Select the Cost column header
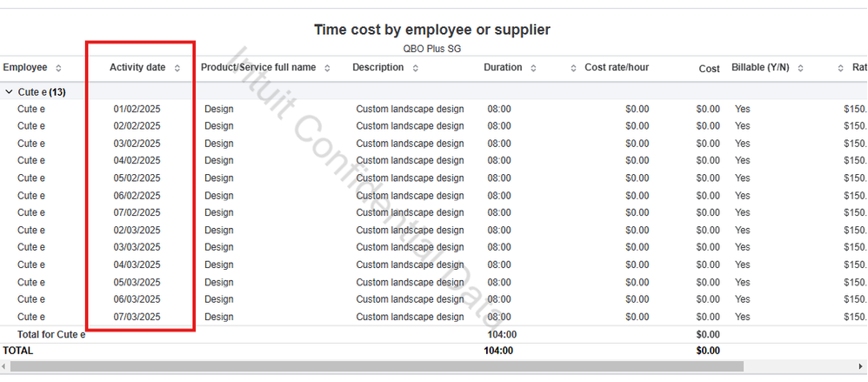 point(710,68)
